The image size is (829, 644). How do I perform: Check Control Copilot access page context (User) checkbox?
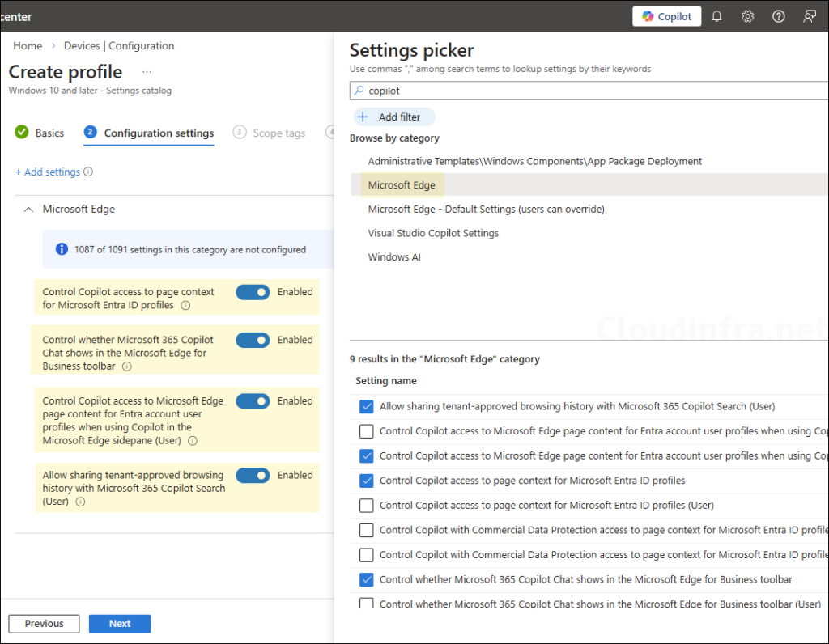[366, 506]
